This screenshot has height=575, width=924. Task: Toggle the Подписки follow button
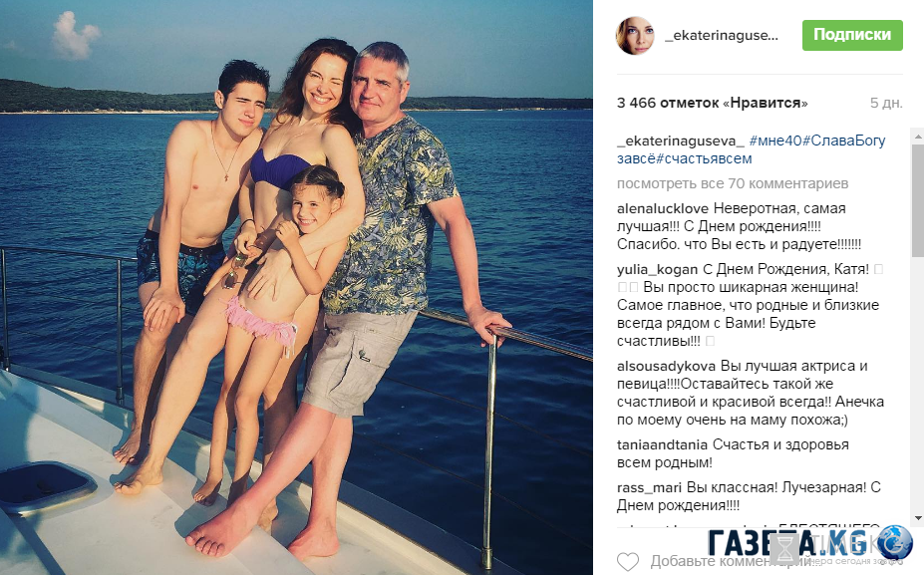coord(852,35)
